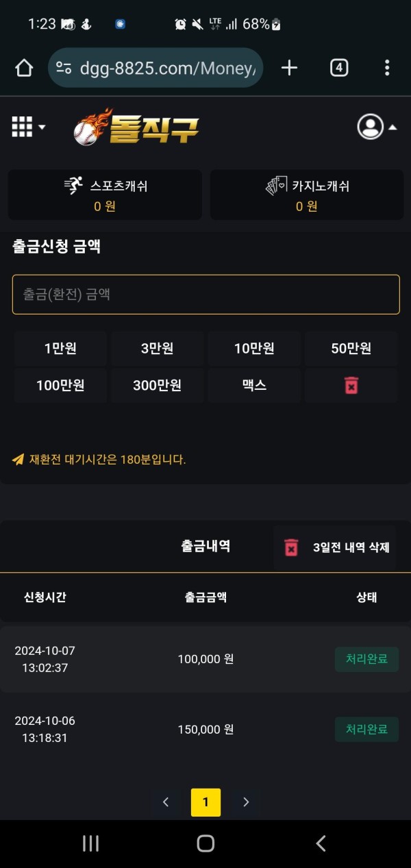Click the 돌직구 baseball logo
This screenshot has height=868, width=411.
tap(136, 127)
